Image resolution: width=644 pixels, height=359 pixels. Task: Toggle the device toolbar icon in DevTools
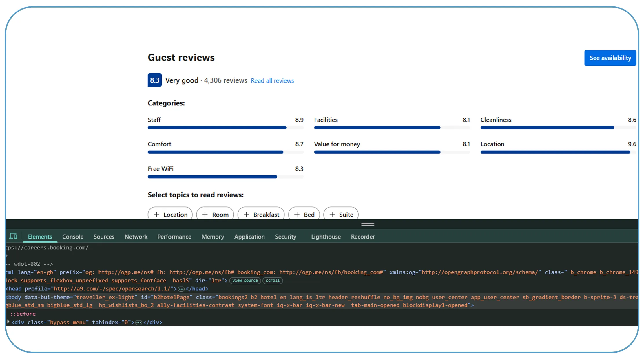click(x=13, y=236)
